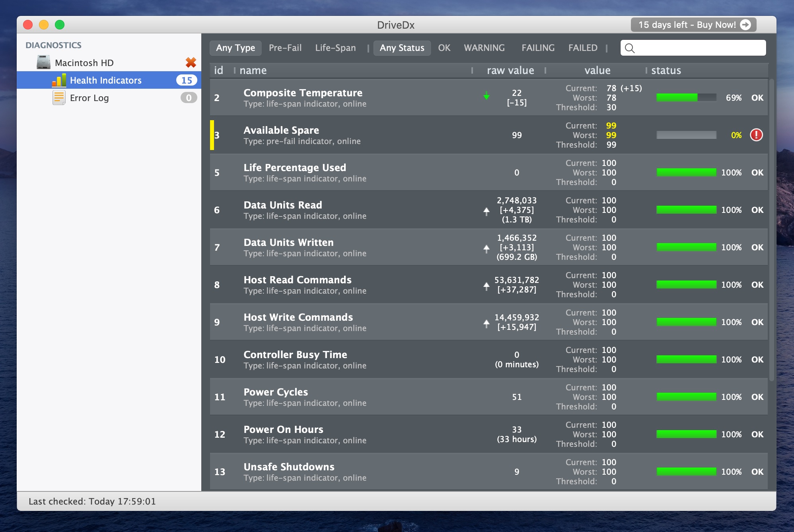
Task: Show only WARNING status indicators
Action: 484,48
